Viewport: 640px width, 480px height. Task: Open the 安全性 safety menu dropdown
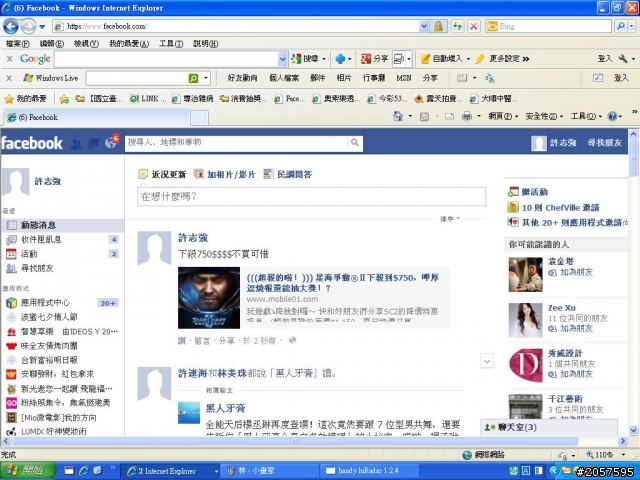[544, 117]
